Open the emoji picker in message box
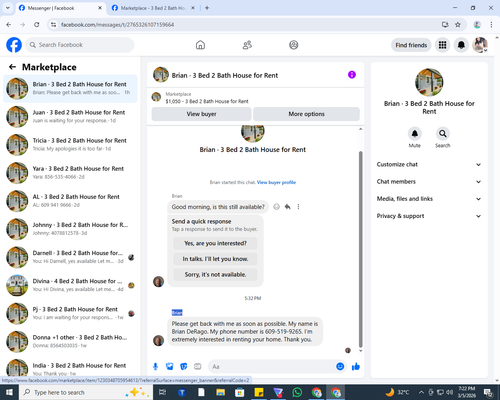The width and height of the screenshot is (500, 400). click(x=340, y=366)
